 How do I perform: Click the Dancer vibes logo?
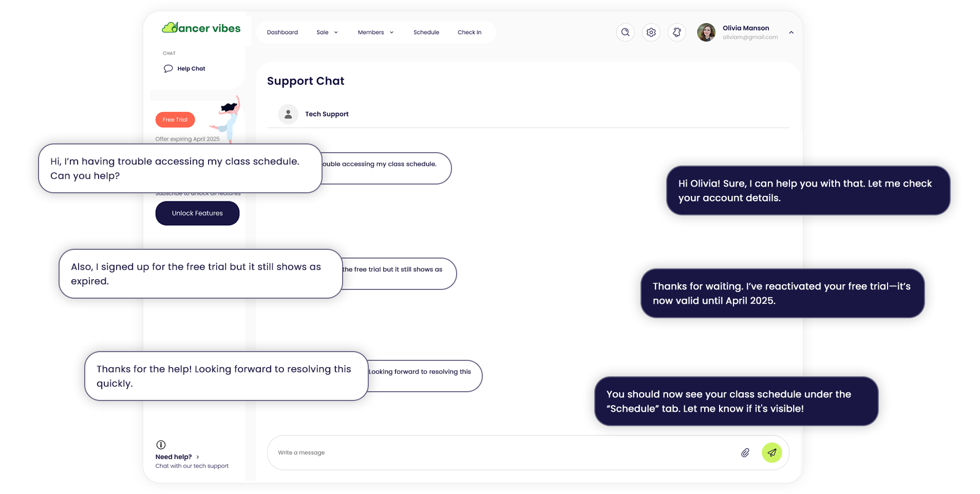(x=201, y=28)
